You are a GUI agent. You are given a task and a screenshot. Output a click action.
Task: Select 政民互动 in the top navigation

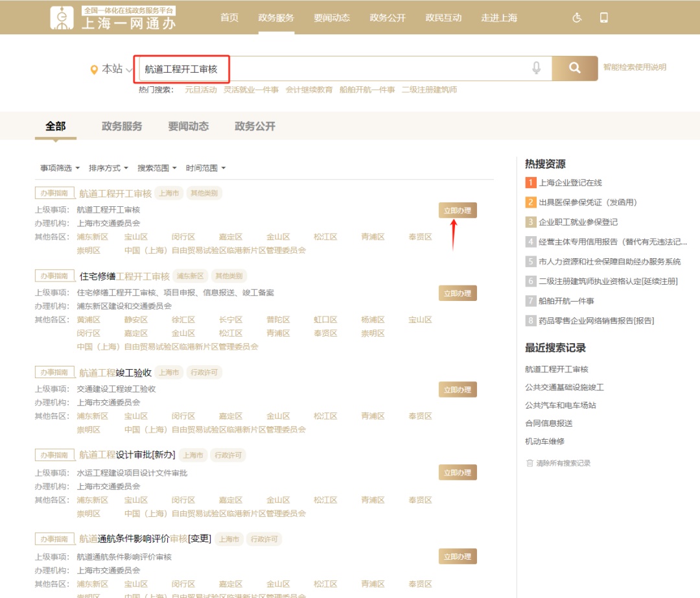click(443, 18)
